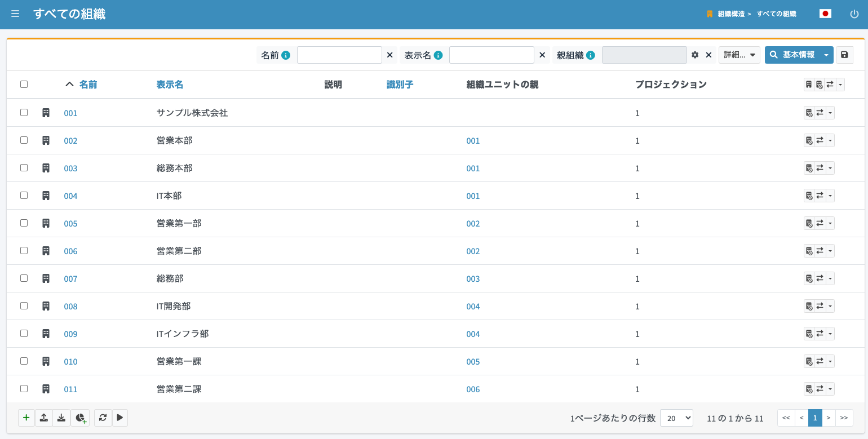Click the download export icon
The image size is (868, 439).
61,418
